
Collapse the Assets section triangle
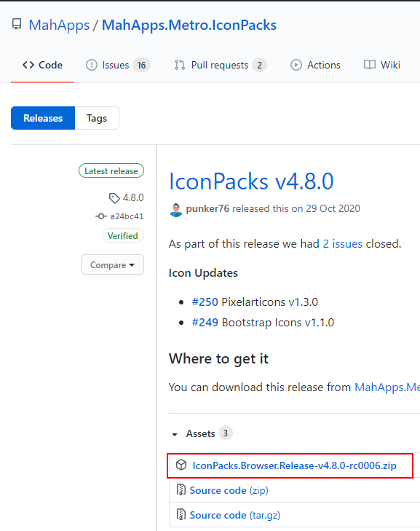coord(175,434)
